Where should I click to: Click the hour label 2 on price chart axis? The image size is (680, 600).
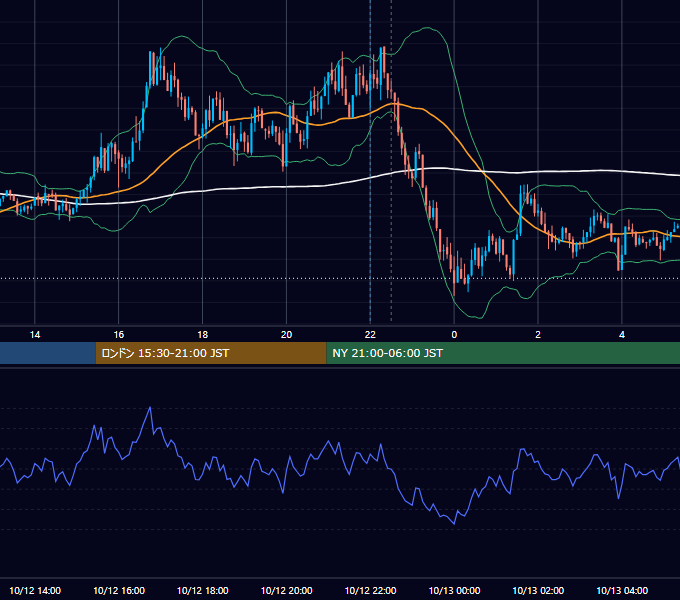coord(538,335)
